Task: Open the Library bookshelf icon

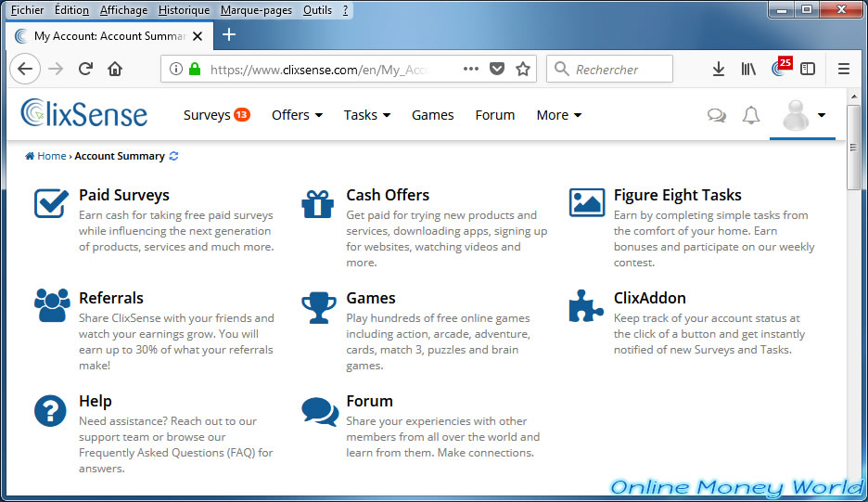Action: (747, 69)
